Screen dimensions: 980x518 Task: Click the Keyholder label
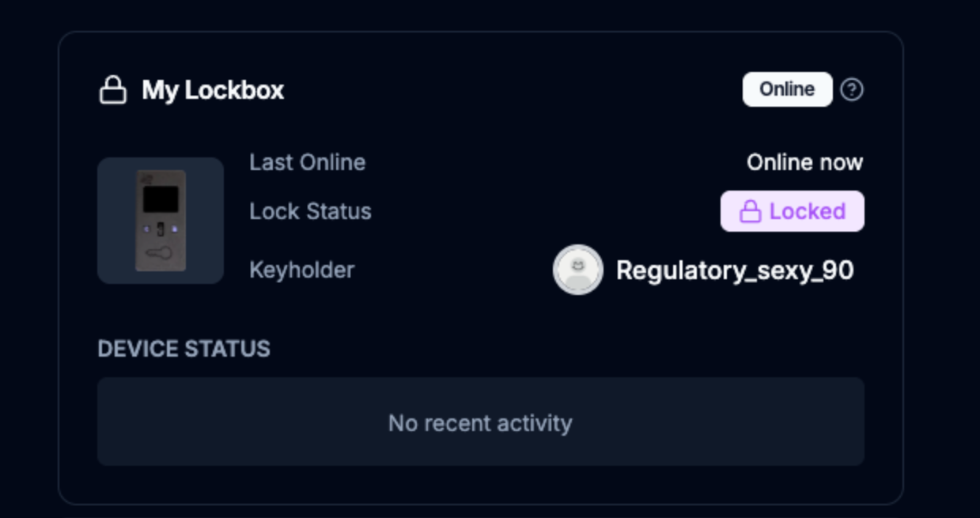pos(301,270)
